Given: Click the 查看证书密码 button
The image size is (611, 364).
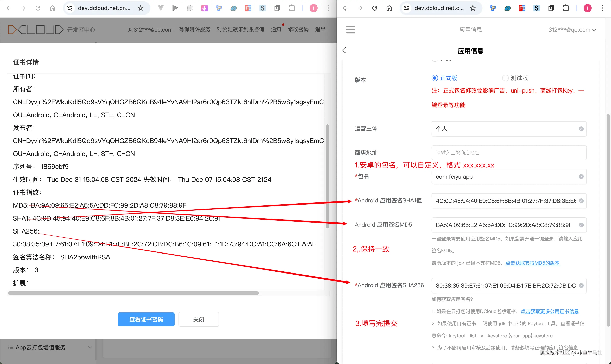Looking at the screenshot, I should click(146, 319).
